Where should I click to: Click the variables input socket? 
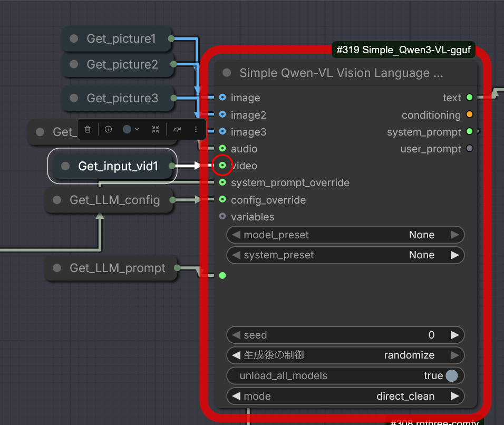pos(222,216)
